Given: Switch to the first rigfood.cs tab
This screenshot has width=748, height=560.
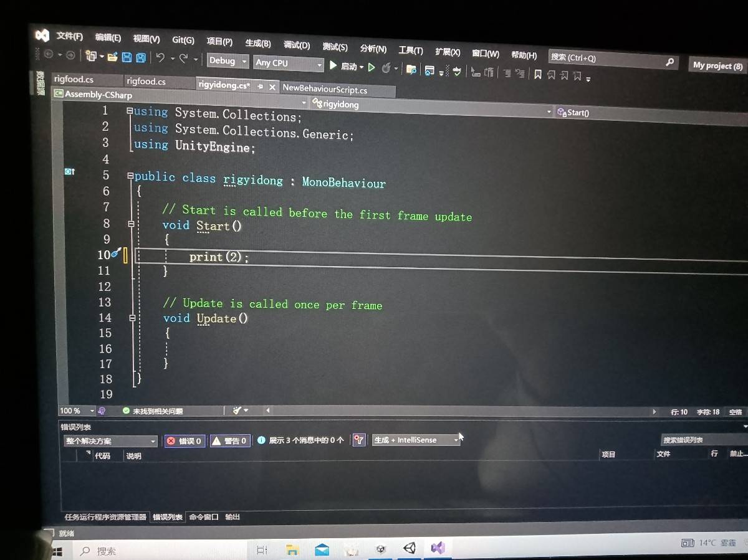Looking at the screenshot, I should coord(74,79).
